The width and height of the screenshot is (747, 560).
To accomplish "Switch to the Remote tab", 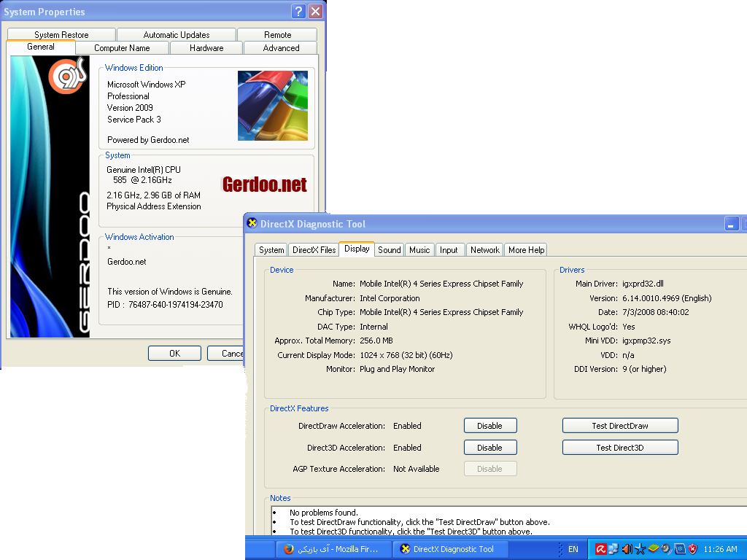I will [277, 35].
